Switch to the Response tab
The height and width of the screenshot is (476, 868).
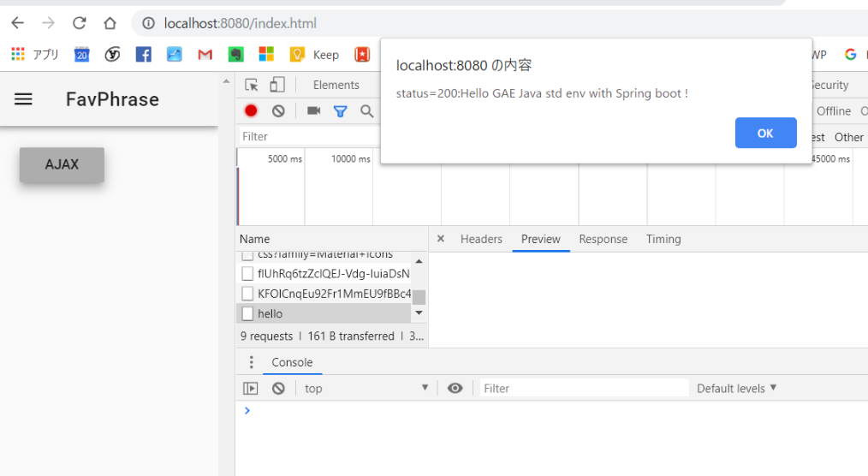click(x=603, y=240)
